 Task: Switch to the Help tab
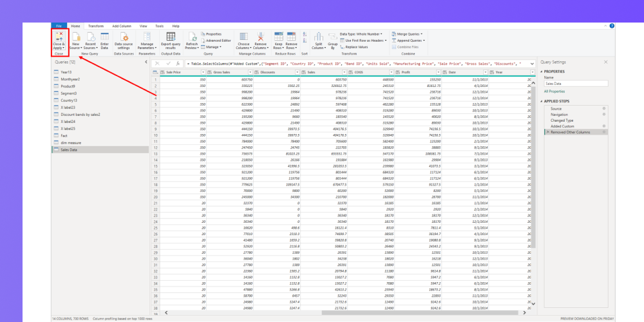176,26
